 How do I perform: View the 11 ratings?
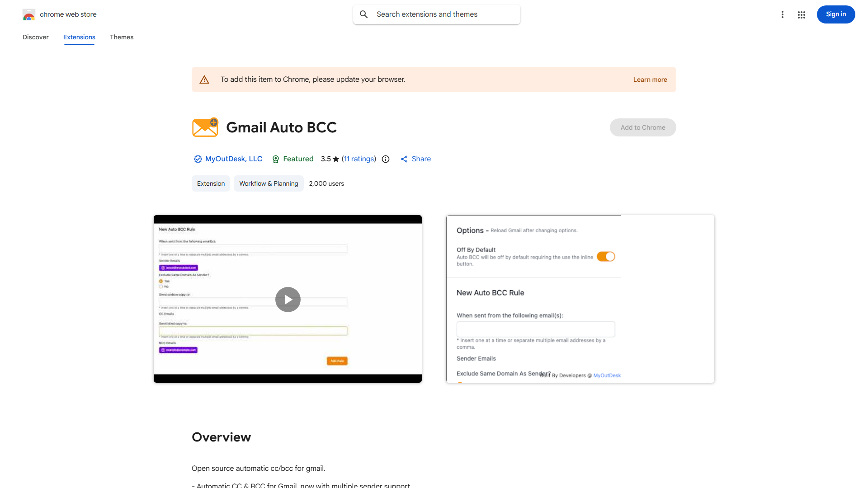pyautogui.click(x=359, y=159)
